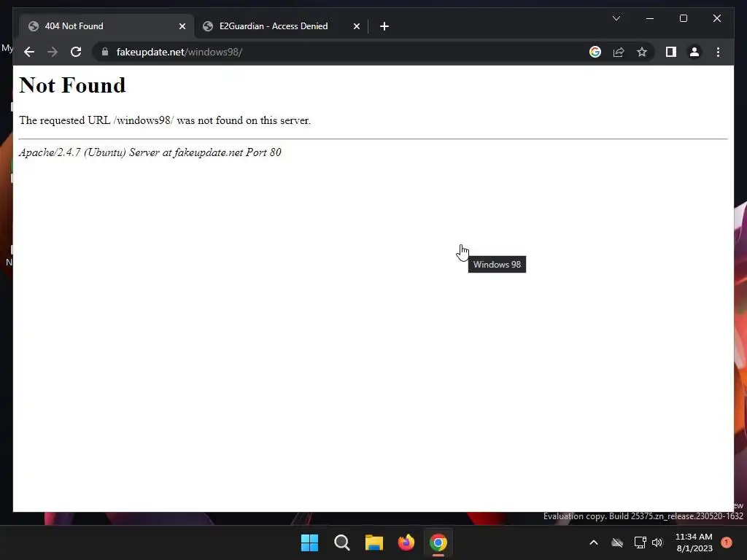
Task: Open the side panel
Action: coord(671,52)
